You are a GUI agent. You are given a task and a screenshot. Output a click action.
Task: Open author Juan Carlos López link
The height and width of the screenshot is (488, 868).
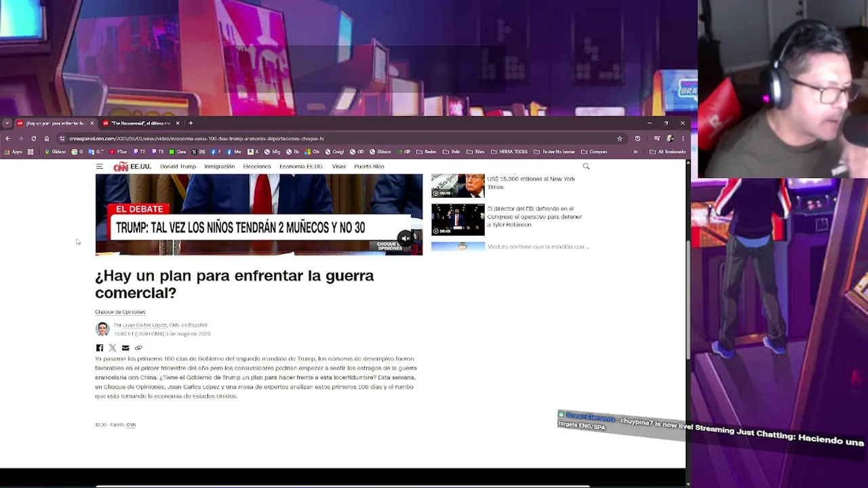click(x=144, y=325)
